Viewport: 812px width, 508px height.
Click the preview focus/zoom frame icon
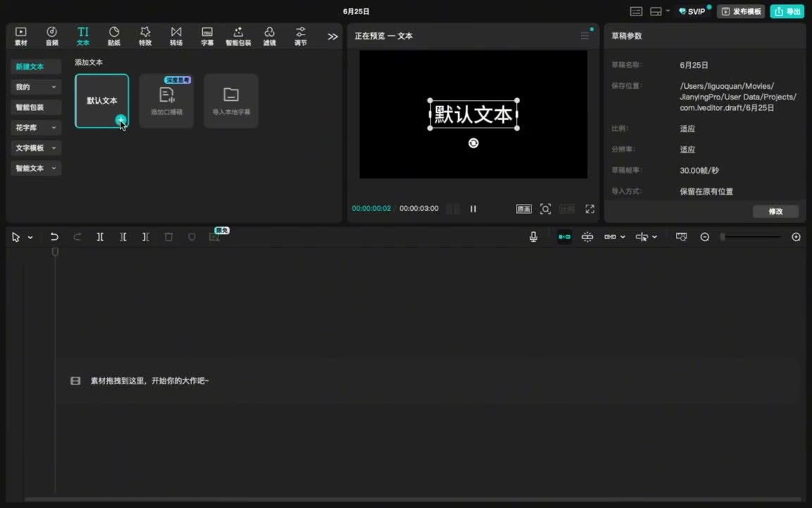point(546,209)
